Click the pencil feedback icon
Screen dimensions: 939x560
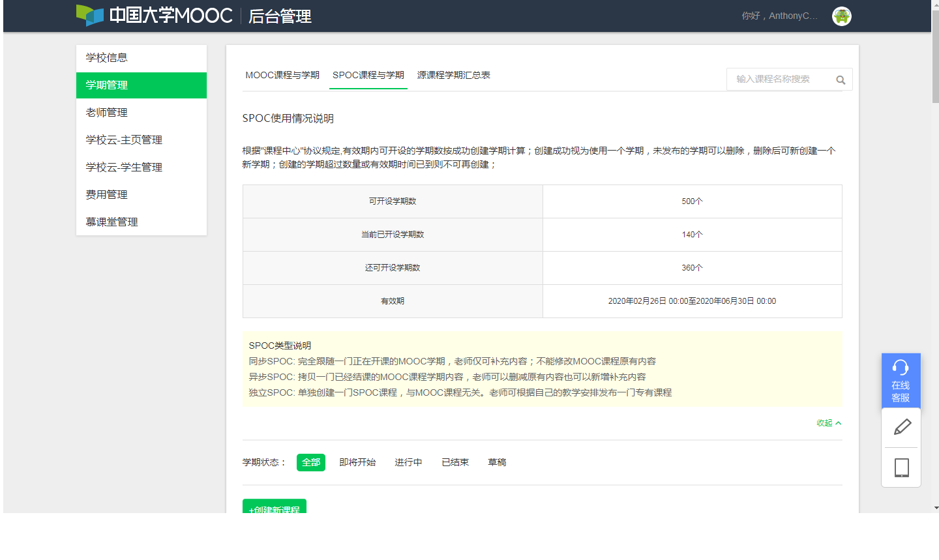902,428
